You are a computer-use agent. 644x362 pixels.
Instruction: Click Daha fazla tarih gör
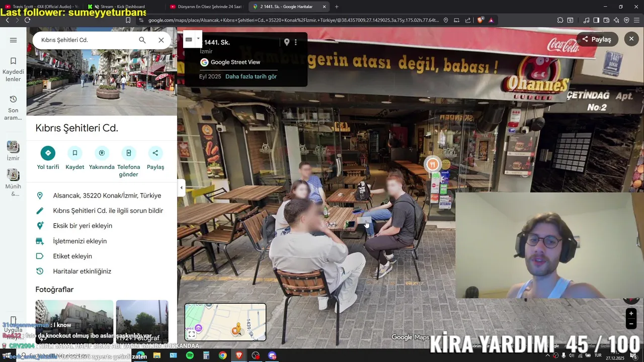[251, 76]
